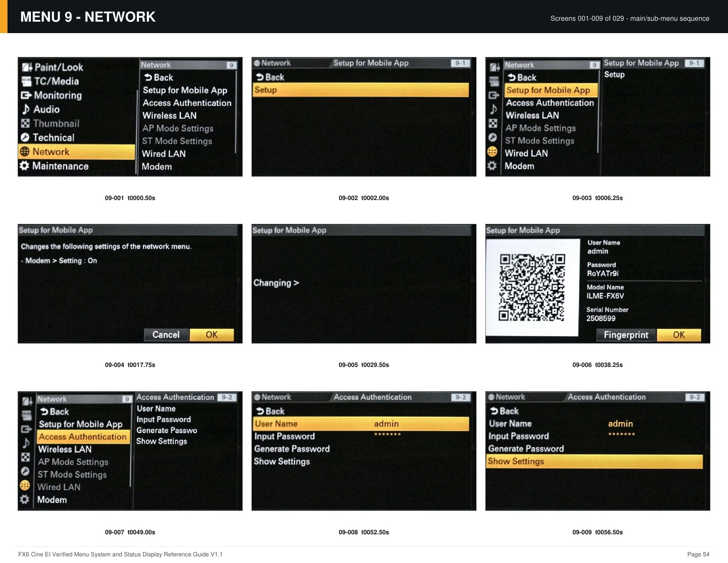
Task: Open Wired LAN in screen 09-001
Action: [164, 154]
